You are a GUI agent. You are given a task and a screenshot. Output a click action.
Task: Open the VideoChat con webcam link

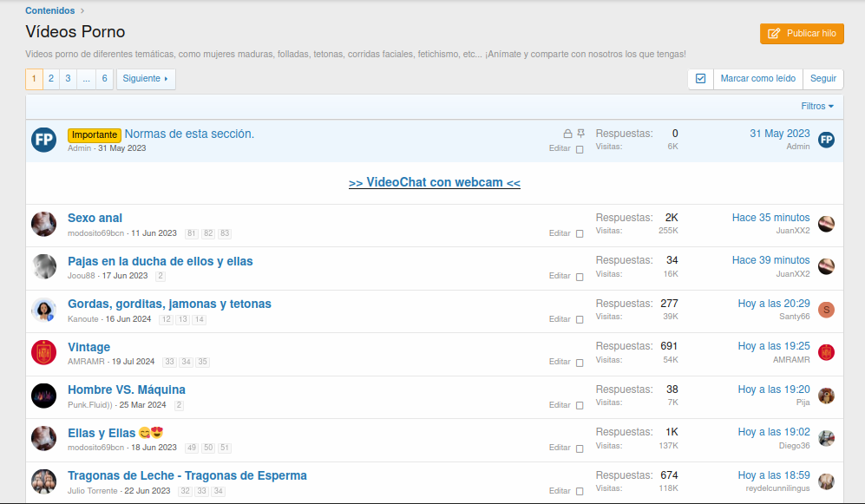pos(434,183)
